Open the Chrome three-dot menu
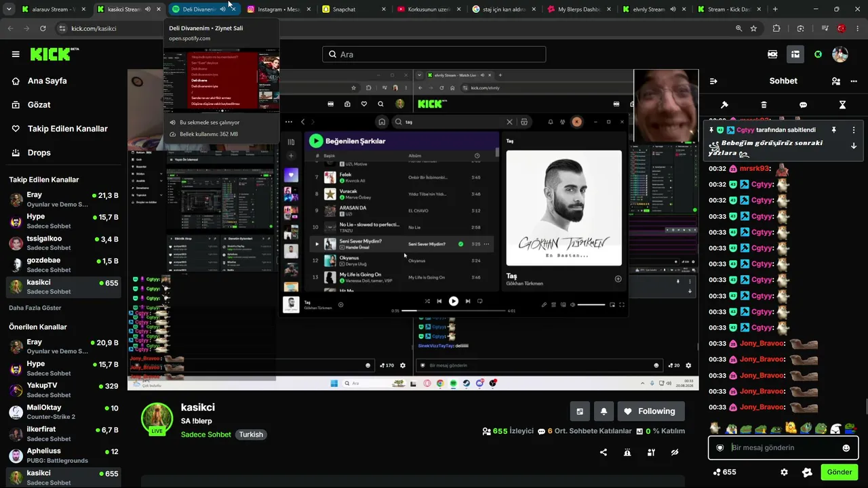This screenshot has width=868, height=488. tap(859, 28)
